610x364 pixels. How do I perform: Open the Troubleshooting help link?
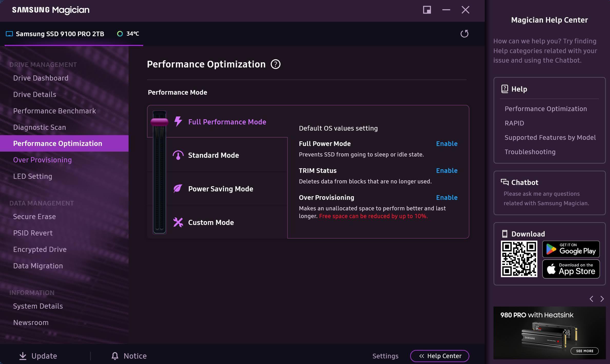pyautogui.click(x=530, y=152)
